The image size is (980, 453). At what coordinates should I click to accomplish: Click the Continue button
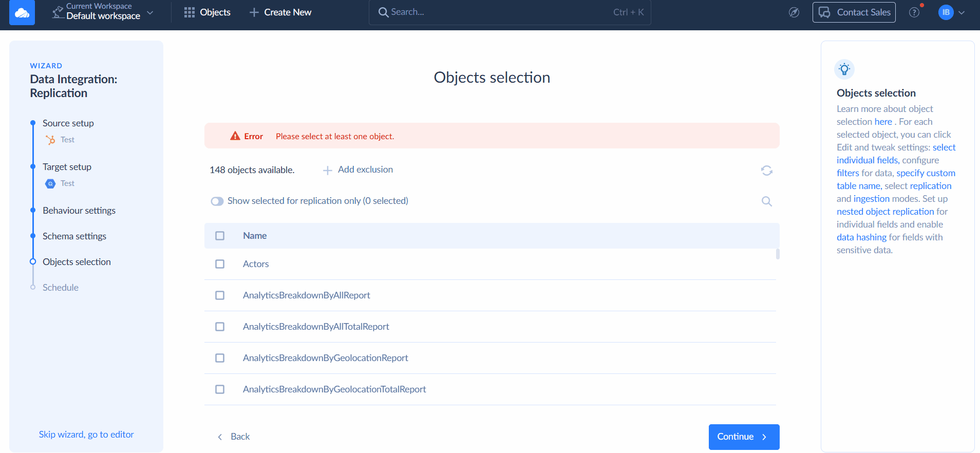click(x=744, y=437)
